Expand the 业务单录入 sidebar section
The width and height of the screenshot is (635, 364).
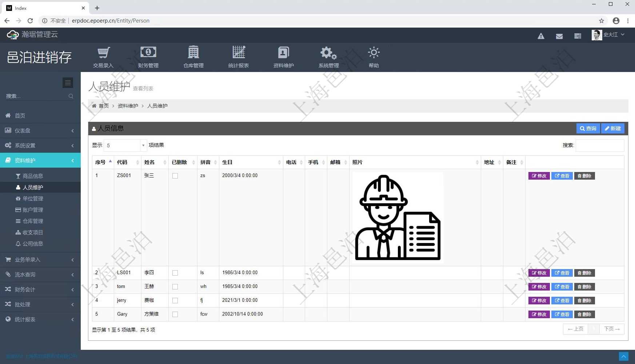pyautogui.click(x=40, y=260)
